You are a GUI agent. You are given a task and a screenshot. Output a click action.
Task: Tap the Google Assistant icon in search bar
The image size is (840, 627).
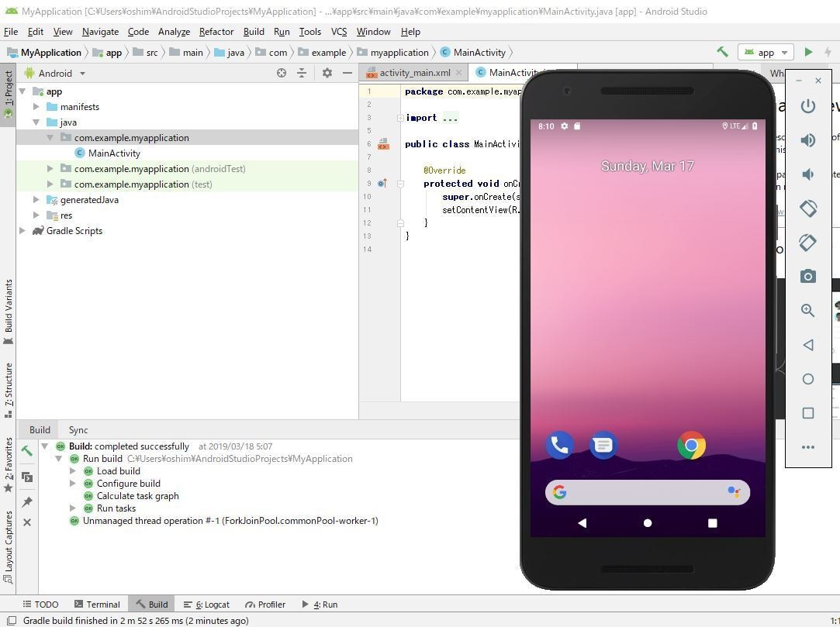[734, 491]
